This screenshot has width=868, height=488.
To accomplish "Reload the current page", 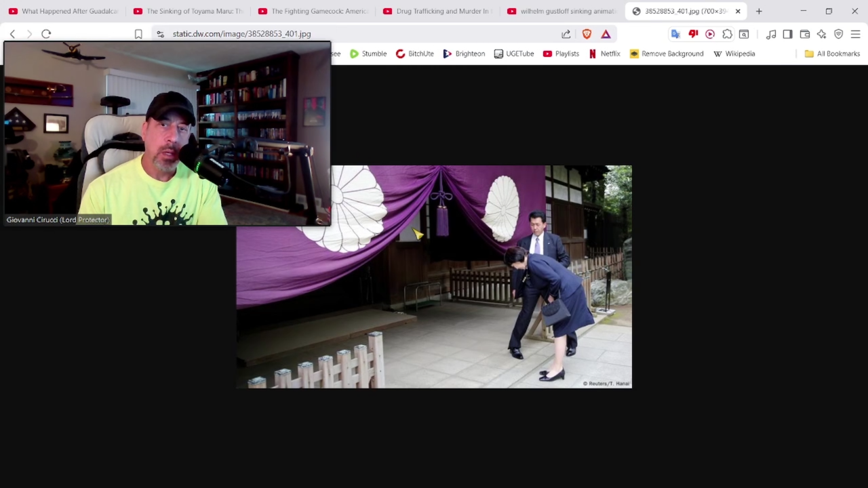I will click(x=46, y=34).
